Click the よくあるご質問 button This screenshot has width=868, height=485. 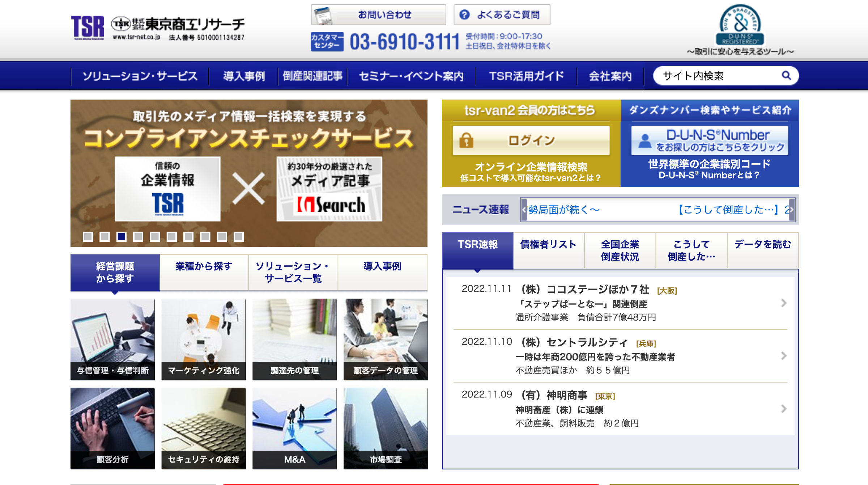[x=502, y=15]
